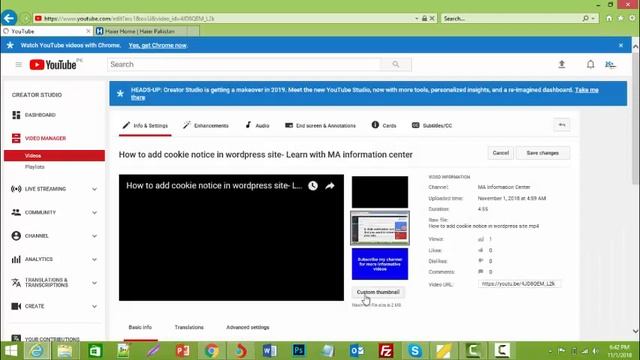Switch to the Info & Settings tab
This screenshot has height=360, width=640.
[145, 126]
